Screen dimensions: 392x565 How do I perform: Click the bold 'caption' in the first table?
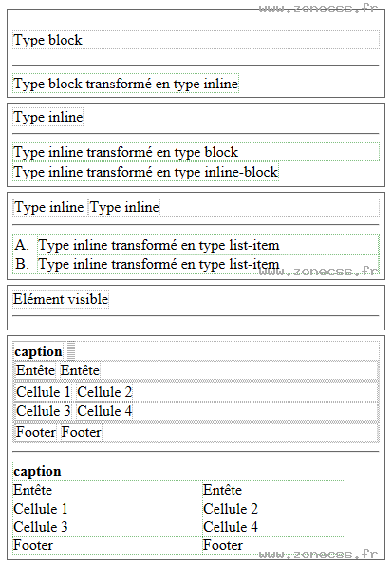(x=38, y=351)
